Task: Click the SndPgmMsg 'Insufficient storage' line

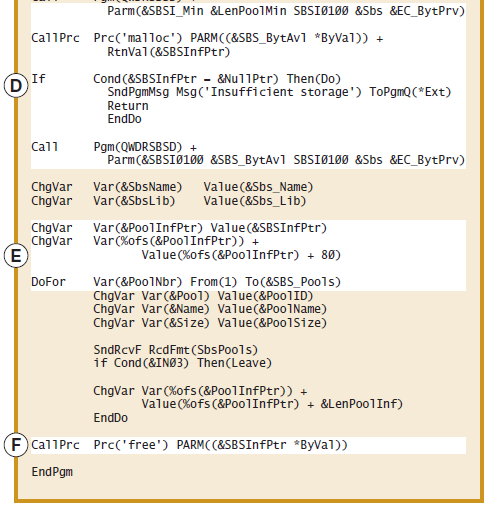Action: click(x=279, y=92)
